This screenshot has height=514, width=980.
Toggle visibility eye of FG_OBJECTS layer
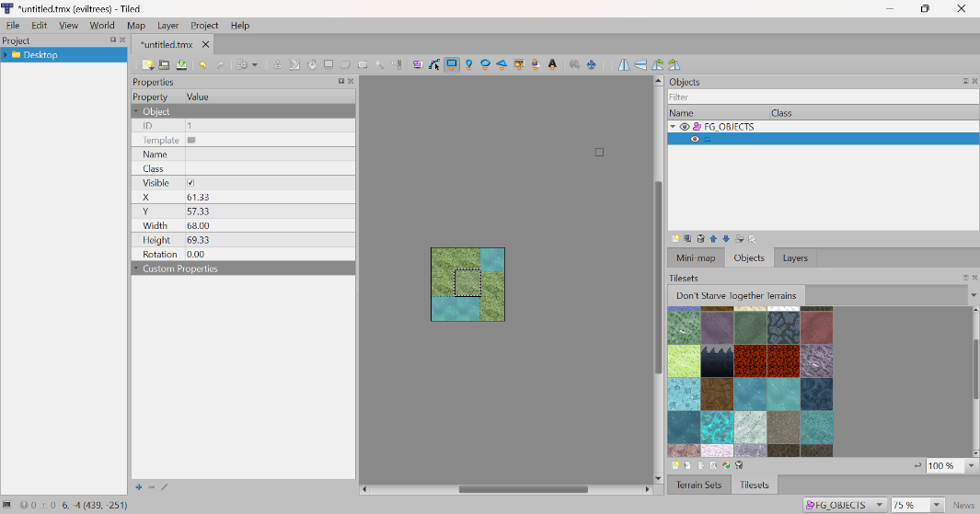(685, 127)
